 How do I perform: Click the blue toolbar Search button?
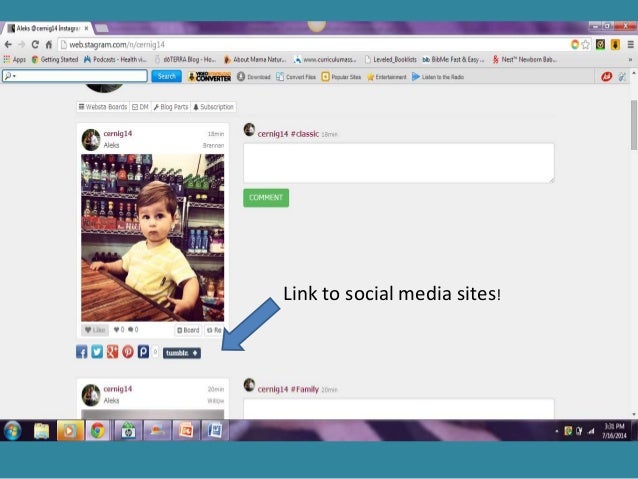coord(166,76)
